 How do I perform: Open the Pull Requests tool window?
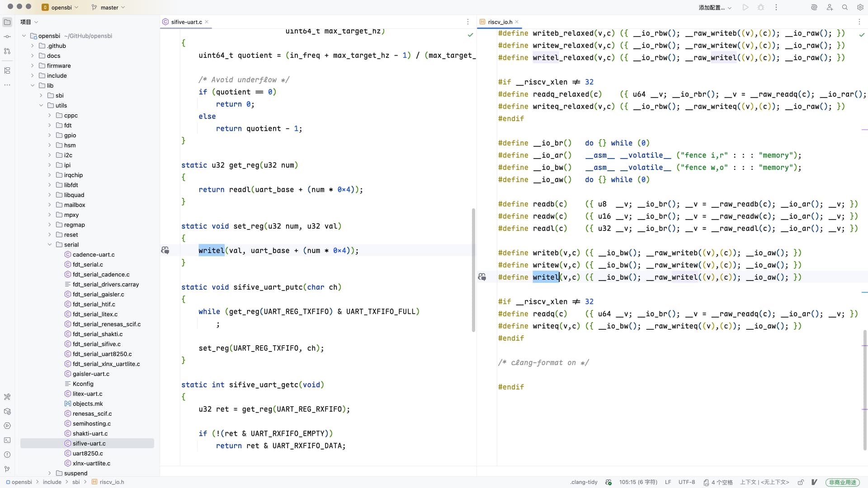[7, 51]
